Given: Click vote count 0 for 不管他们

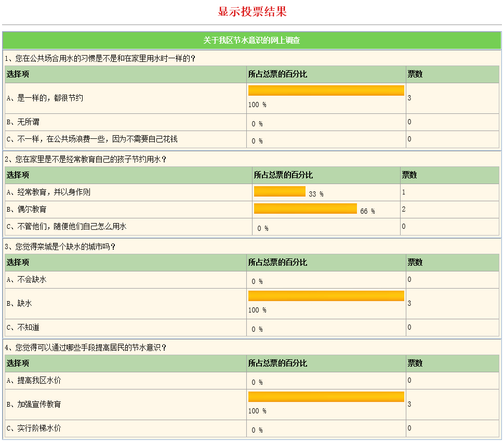Looking at the screenshot, I should tap(403, 226).
